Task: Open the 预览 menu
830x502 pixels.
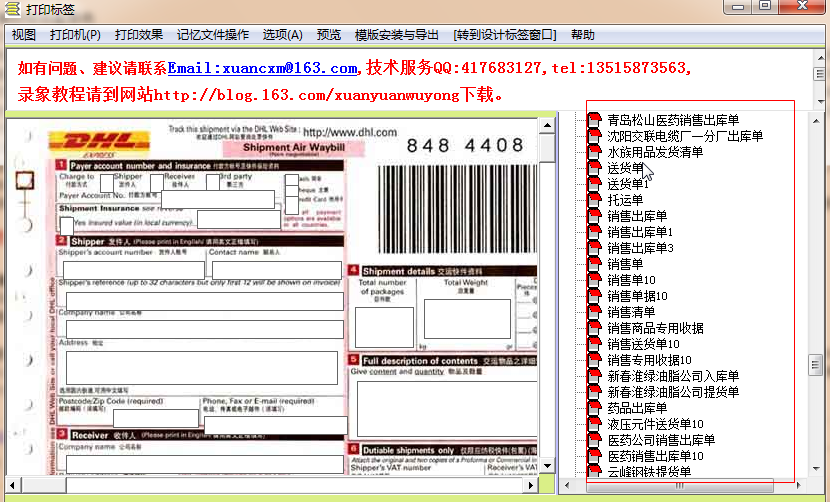Action: tap(329, 35)
